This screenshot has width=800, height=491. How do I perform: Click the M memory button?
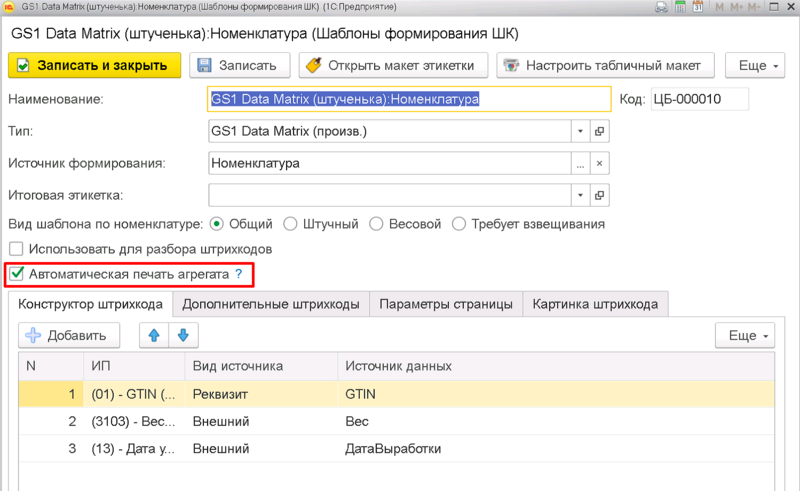click(x=719, y=7)
